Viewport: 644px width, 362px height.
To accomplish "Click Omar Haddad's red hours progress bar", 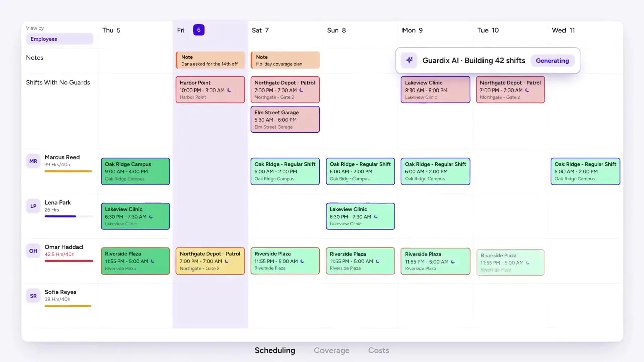I will point(69,261).
